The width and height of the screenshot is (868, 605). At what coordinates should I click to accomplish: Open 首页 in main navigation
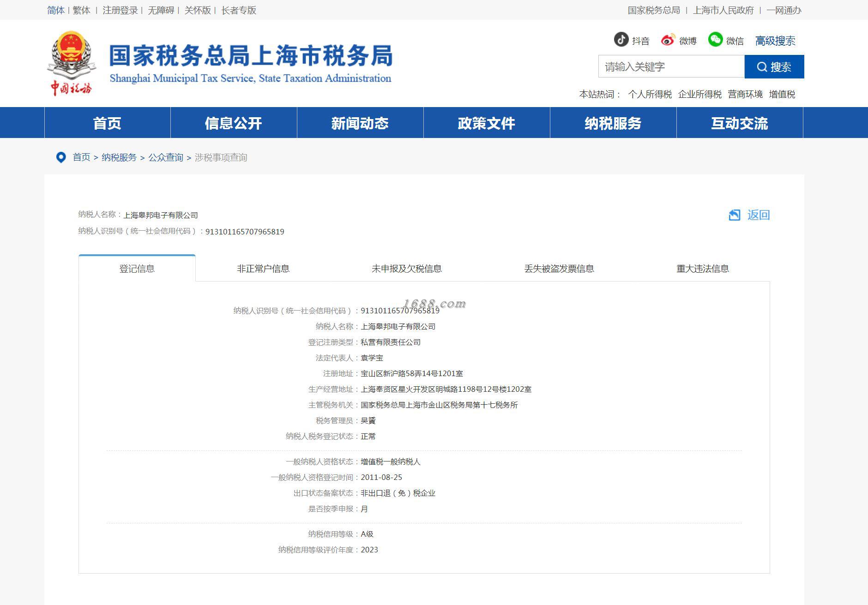(x=107, y=123)
